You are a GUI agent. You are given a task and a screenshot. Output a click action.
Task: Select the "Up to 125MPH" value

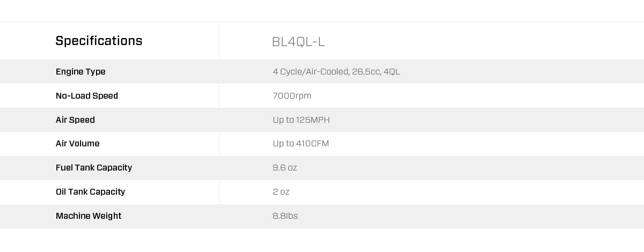coord(301,120)
